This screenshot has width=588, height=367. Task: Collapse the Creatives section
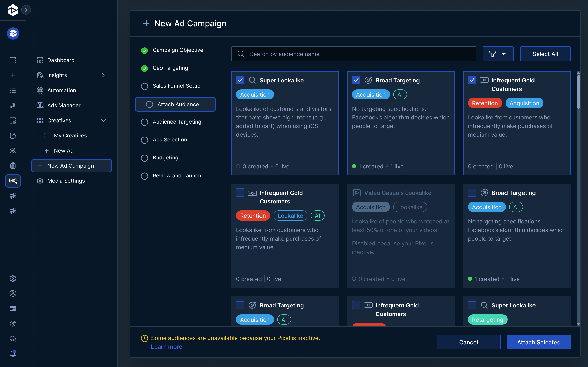pyautogui.click(x=103, y=120)
